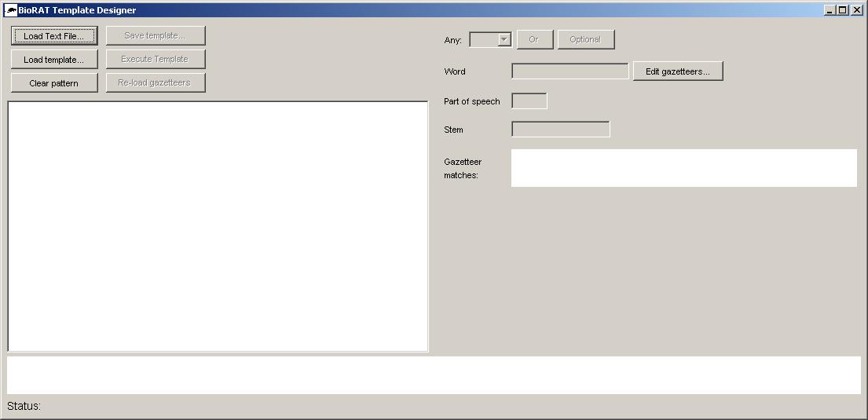
Task: Click Re-load gazetteers button
Action: point(156,83)
